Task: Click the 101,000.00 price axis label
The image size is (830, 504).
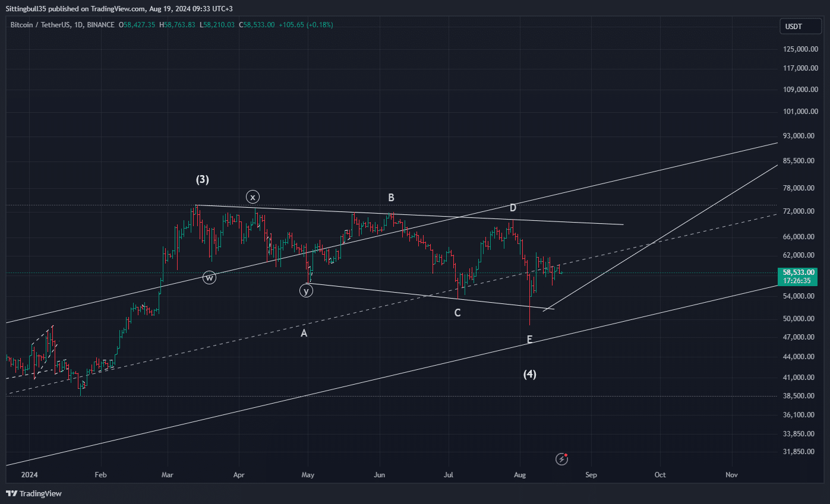Action: tap(799, 112)
